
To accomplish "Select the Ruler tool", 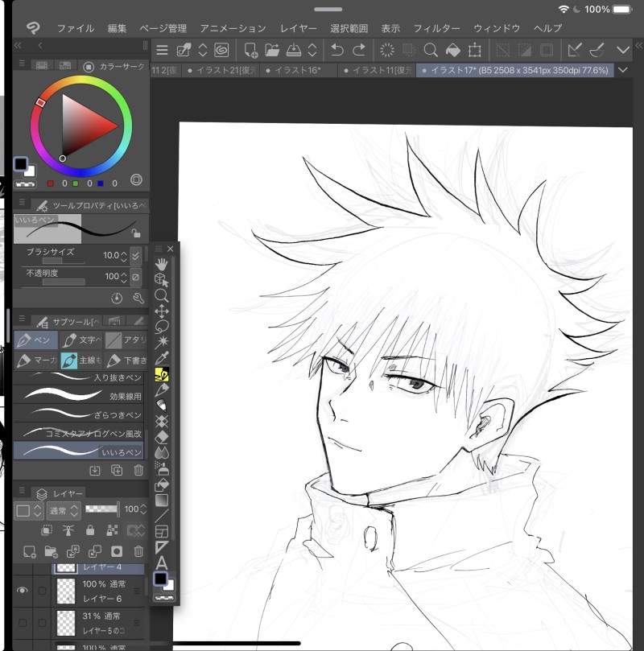I will (x=162, y=547).
